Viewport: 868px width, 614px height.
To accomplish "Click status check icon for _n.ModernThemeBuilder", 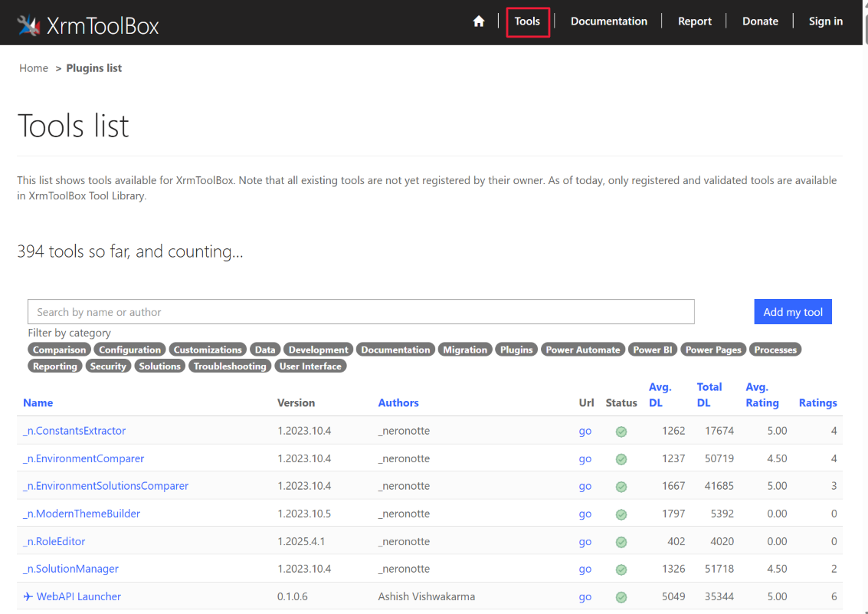I will click(x=621, y=514).
